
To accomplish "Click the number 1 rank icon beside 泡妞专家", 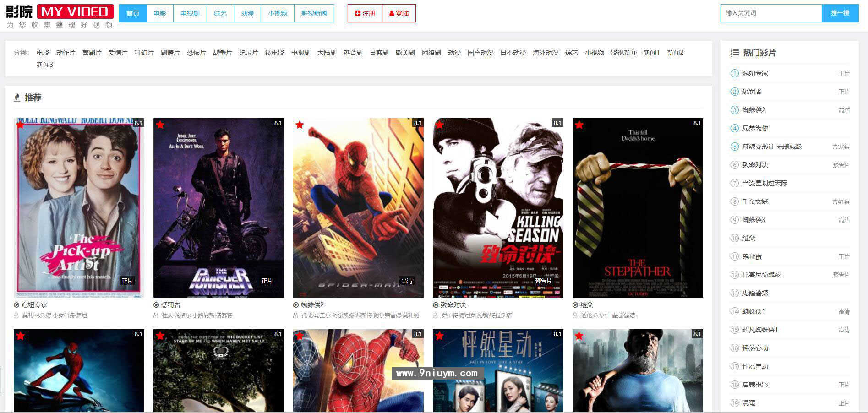I will [x=734, y=73].
